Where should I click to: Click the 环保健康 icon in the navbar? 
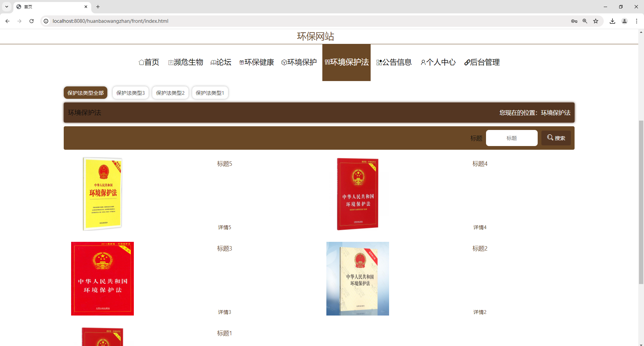coord(241,62)
